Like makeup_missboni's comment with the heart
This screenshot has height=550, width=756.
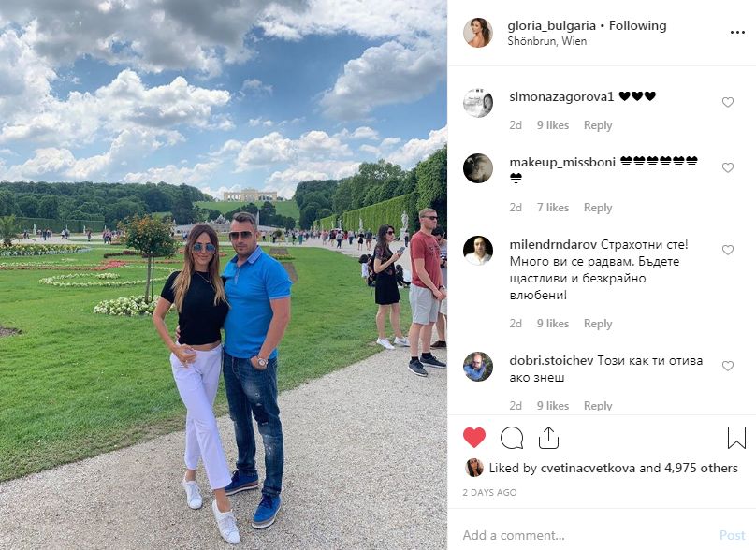click(728, 167)
